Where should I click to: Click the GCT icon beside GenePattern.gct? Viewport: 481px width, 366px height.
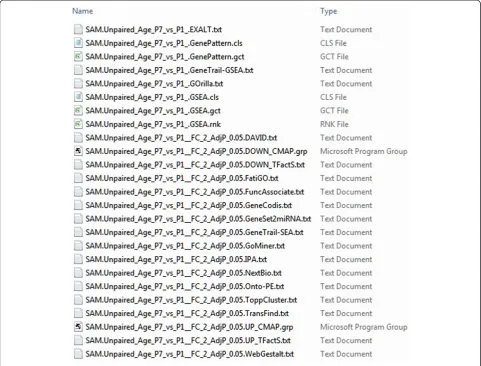point(78,56)
